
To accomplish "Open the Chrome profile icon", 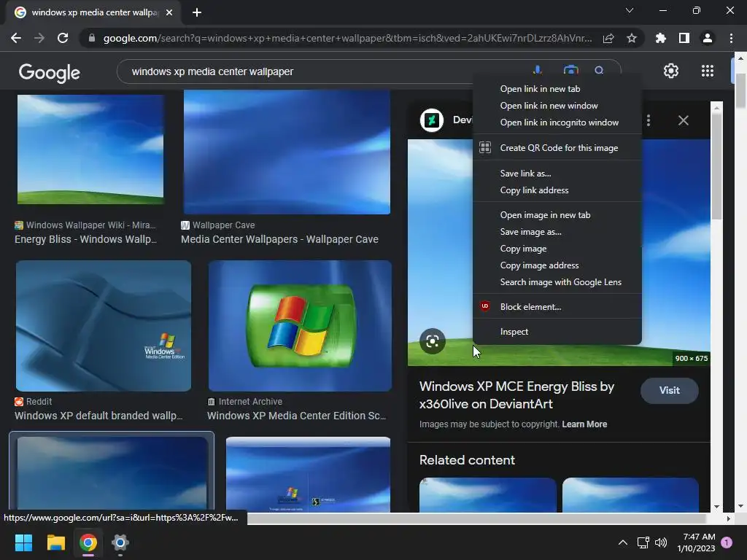I will (x=708, y=38).
